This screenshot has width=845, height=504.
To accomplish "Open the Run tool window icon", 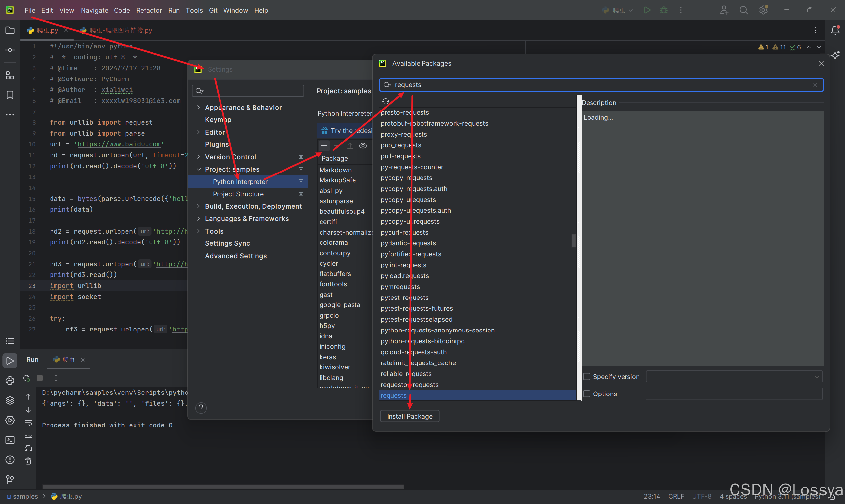I will coord(10,361).
